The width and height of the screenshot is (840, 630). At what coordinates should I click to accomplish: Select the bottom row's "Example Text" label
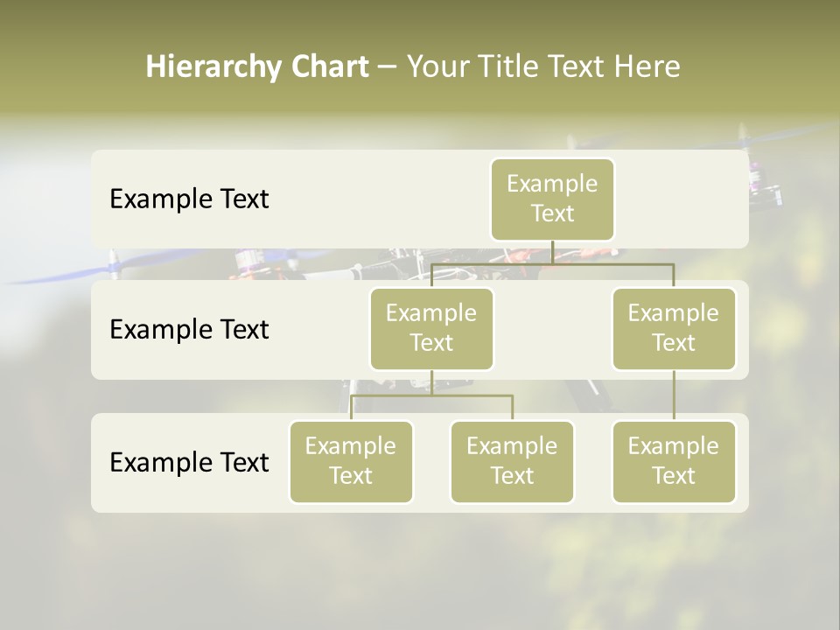[189, 462]
